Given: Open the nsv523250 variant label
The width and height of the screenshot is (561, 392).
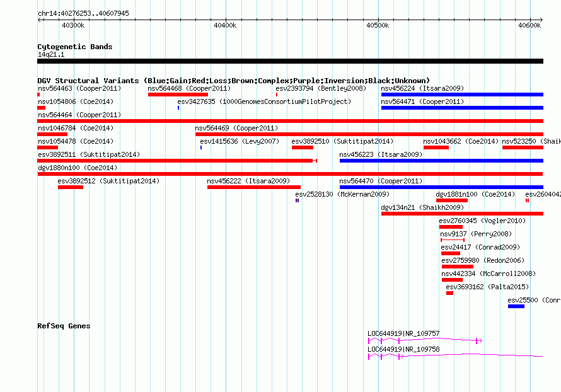Looking at the screenshot, I should click(531, 141).
